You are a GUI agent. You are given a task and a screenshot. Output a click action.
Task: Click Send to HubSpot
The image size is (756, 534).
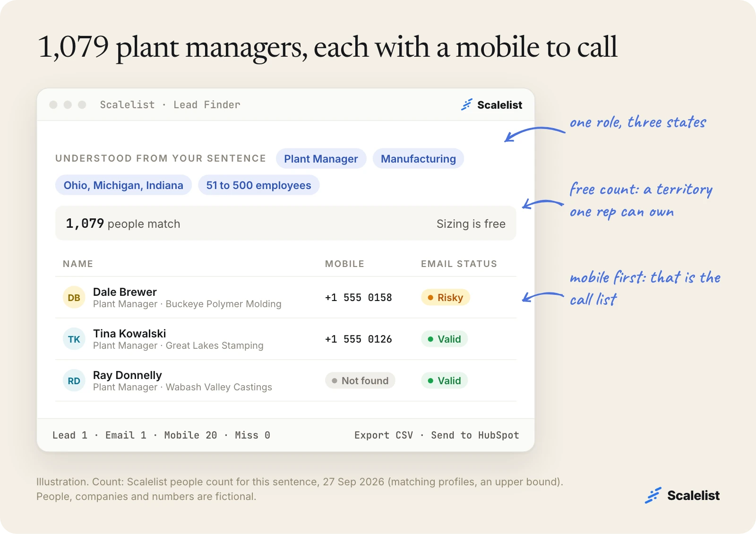[475, 435]
